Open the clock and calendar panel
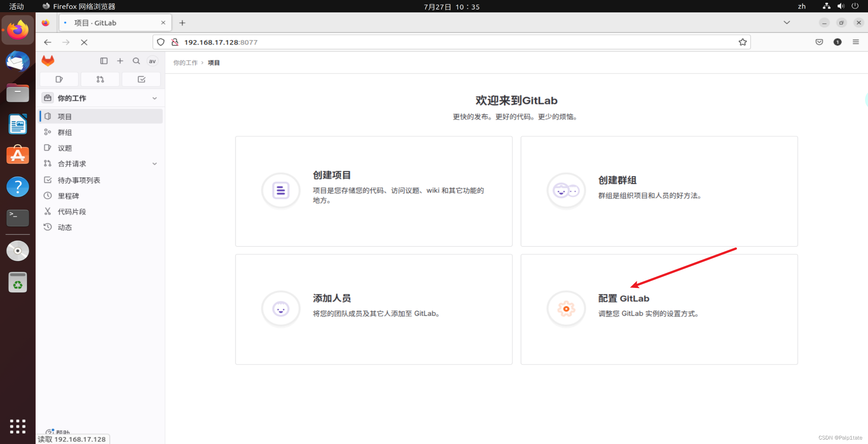 pyautogui.click(x=451, y=7)
